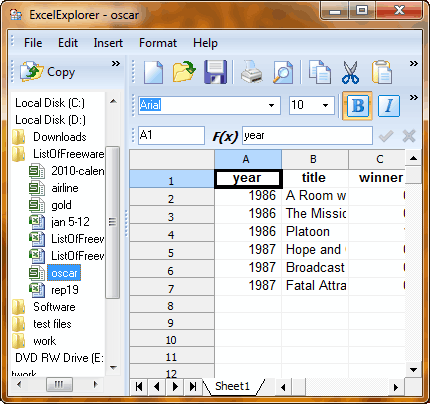Image resolution: width=430 pixels, height=404 pixels.
Task: Confirm formula with the checkmark icon
Action: pos(386,136)
